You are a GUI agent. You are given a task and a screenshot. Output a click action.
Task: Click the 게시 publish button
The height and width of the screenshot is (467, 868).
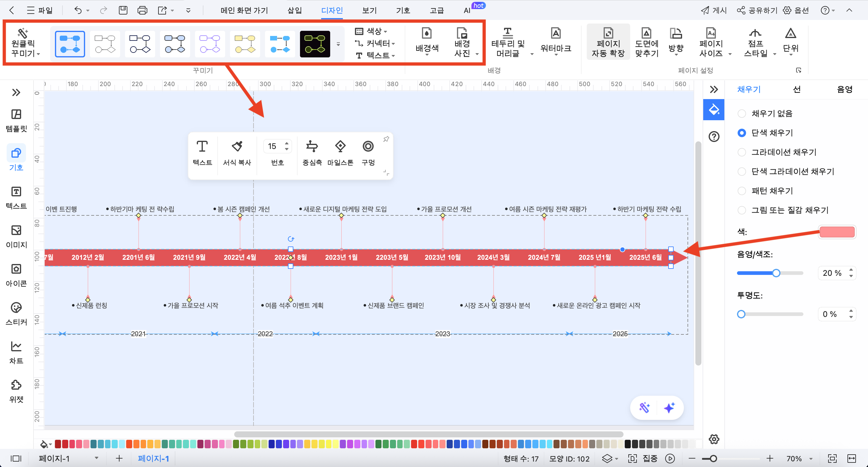tap(714, 10)
